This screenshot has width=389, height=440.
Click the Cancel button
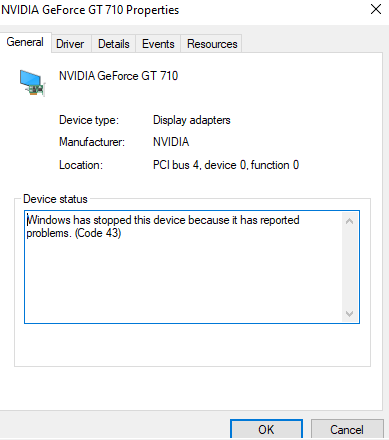347,429
